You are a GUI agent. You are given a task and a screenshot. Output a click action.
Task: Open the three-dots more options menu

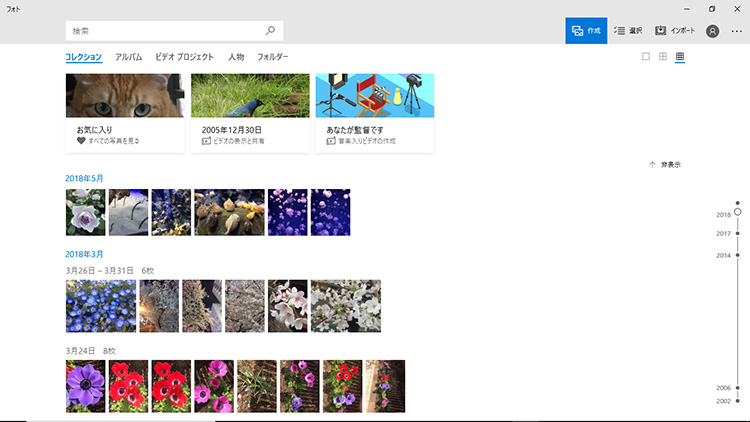pos(736,31)
